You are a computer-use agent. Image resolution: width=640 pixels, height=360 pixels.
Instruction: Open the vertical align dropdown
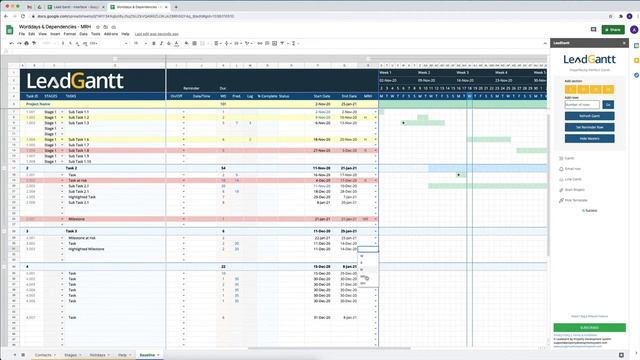[x=227, y=43]
